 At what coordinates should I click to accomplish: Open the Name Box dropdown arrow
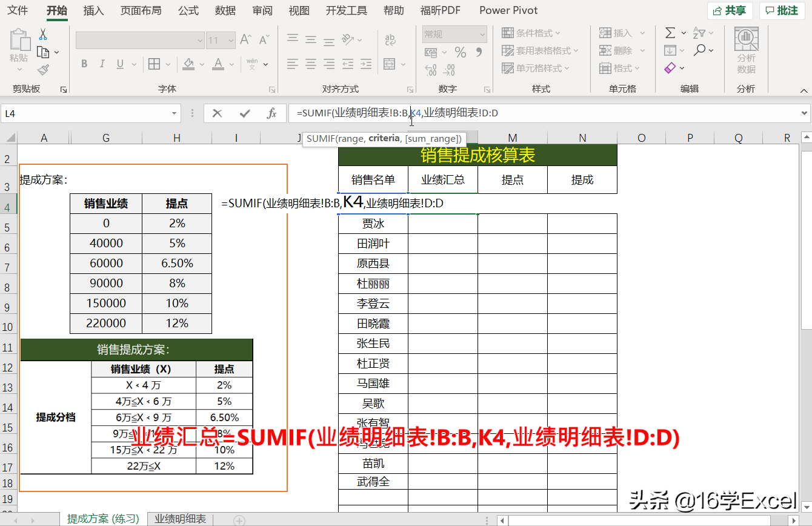tap(175, 113)
